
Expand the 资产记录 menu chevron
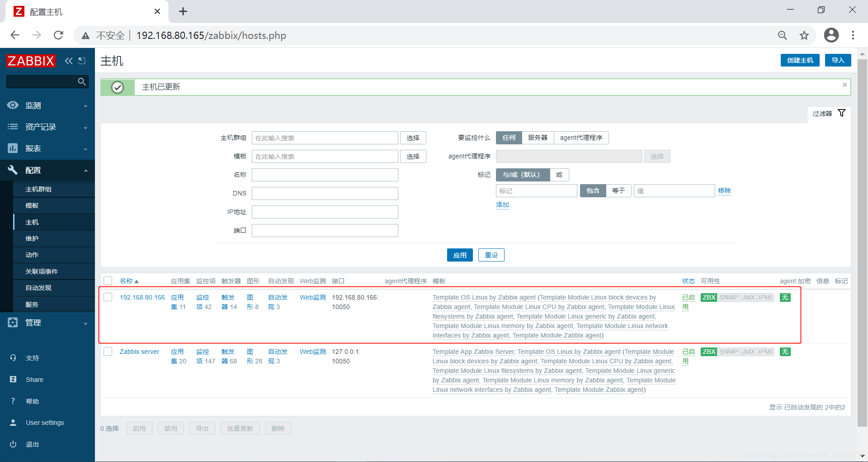coord(85,128)
